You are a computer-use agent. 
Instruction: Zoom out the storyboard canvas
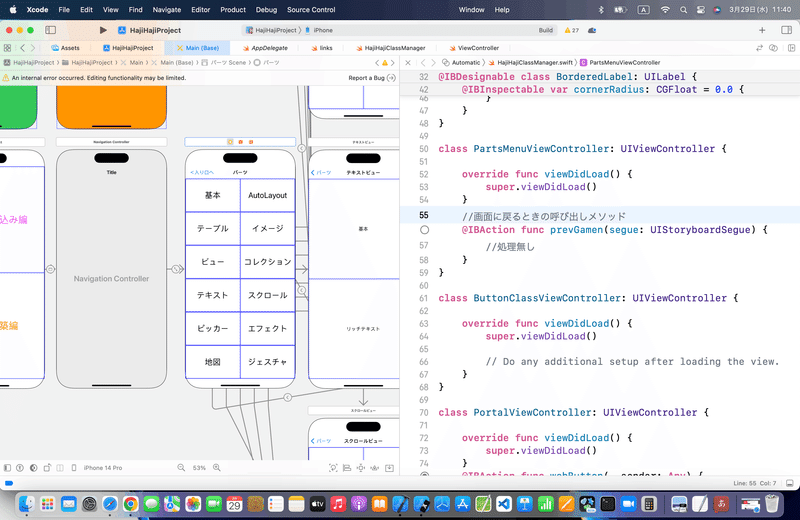[x=181, y=467]
